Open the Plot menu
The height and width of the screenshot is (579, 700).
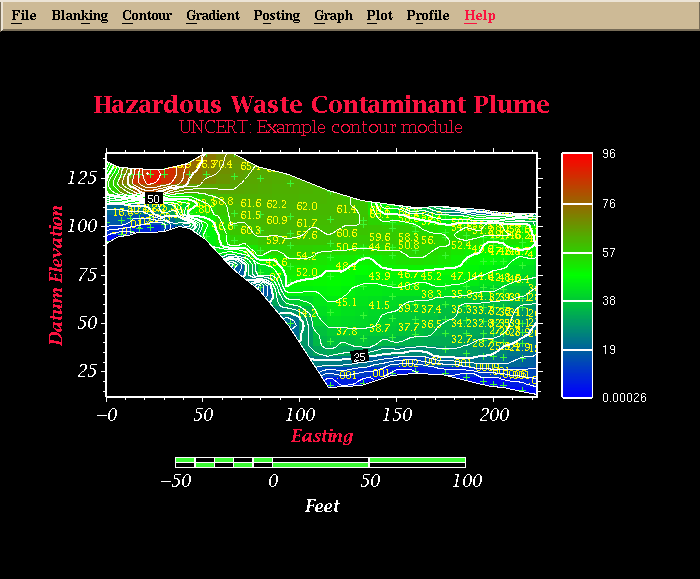(x=379, y=16)
